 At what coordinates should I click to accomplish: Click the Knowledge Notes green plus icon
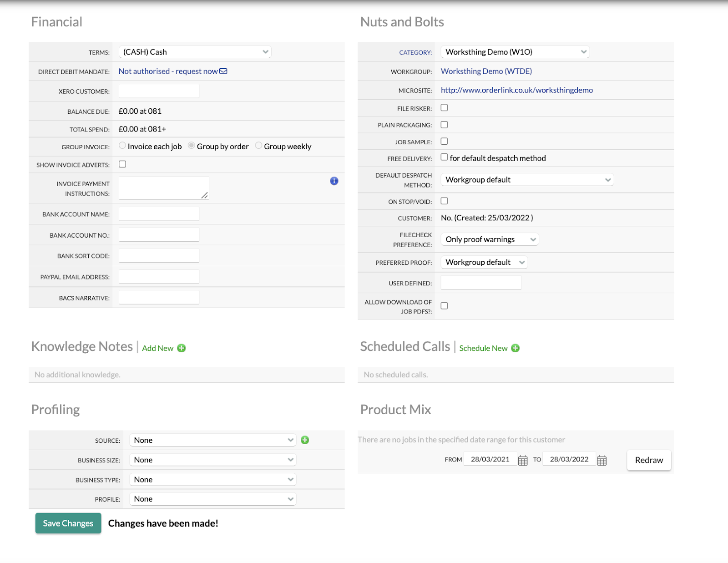point(182,348)
